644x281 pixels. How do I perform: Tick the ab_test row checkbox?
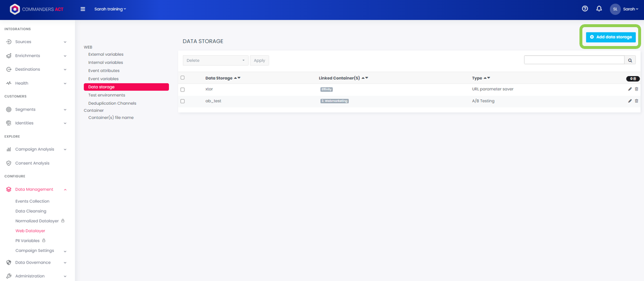click(x=182, y=101)
